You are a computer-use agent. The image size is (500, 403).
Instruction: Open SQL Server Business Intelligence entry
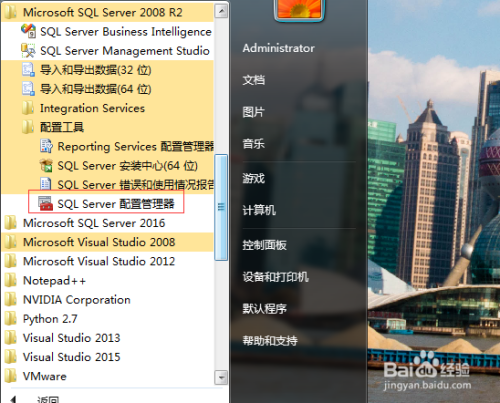[x=107, y=31]
